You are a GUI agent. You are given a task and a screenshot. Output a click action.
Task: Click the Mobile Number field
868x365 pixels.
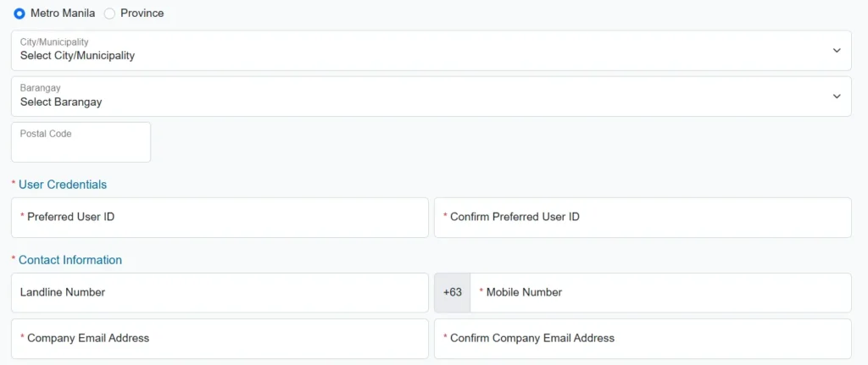pyautogui.click(x=660, y=292)
